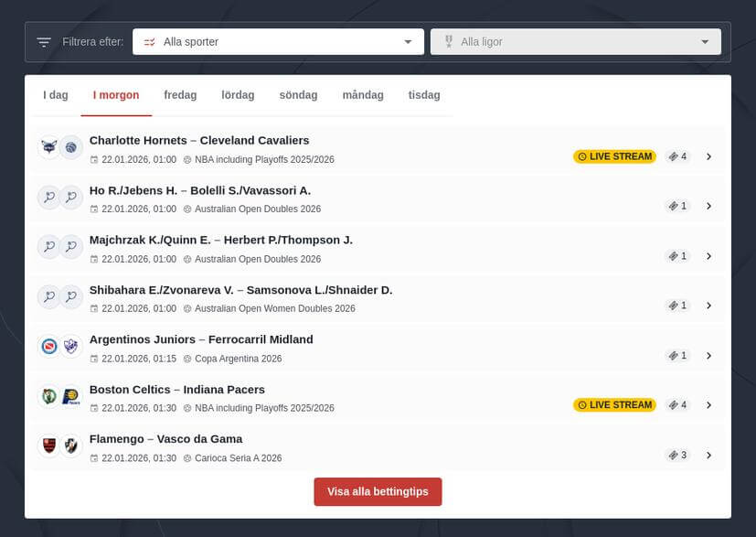This screenshot has height=537, width=756.
Task: Click the LIVE STREAM badge on the Hornets match
Action: [614, 156]
